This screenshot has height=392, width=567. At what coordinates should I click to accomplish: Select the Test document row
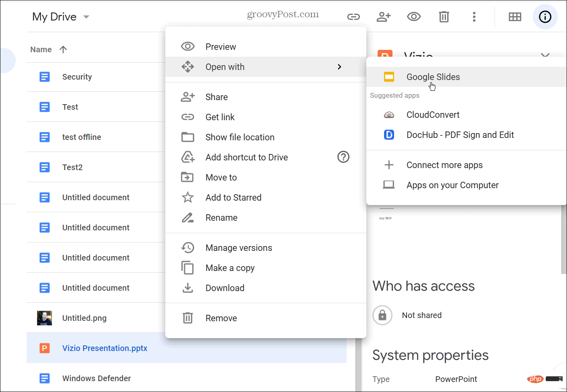click(x=96, y=107)
